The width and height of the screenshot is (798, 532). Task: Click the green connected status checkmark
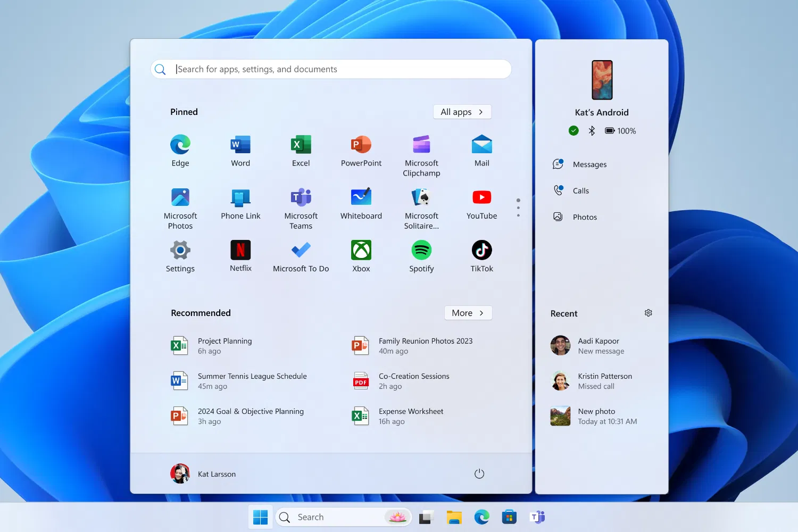573,131
